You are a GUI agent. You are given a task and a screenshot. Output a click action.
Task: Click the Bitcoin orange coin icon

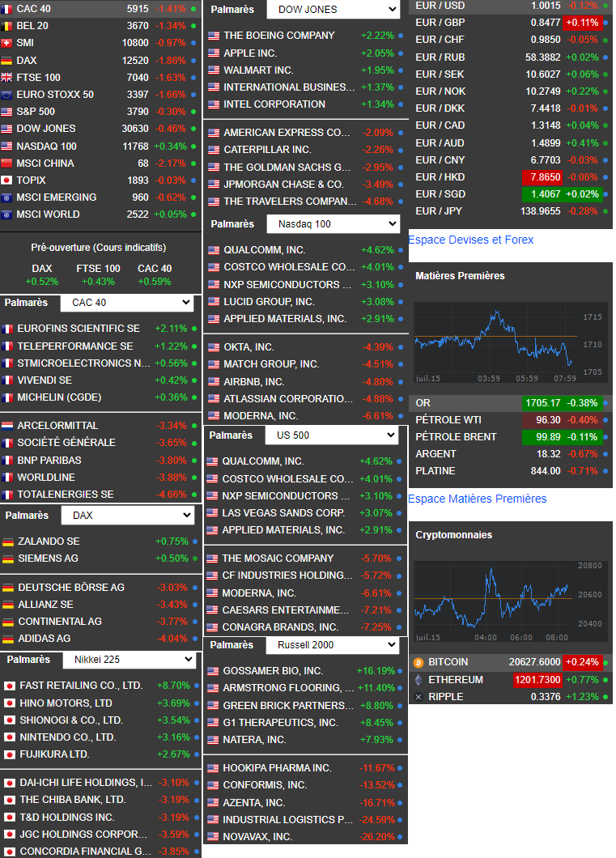click(418, 663)
